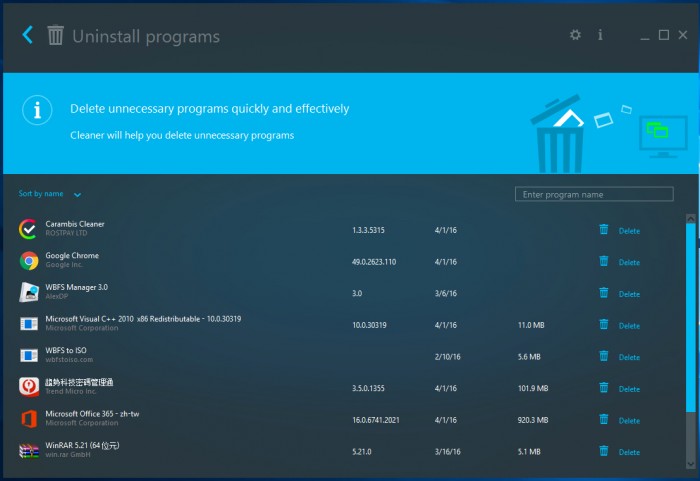Click the program list scrollbar thumb
Viewport: 700px width, 481px height.
(690, 318)
